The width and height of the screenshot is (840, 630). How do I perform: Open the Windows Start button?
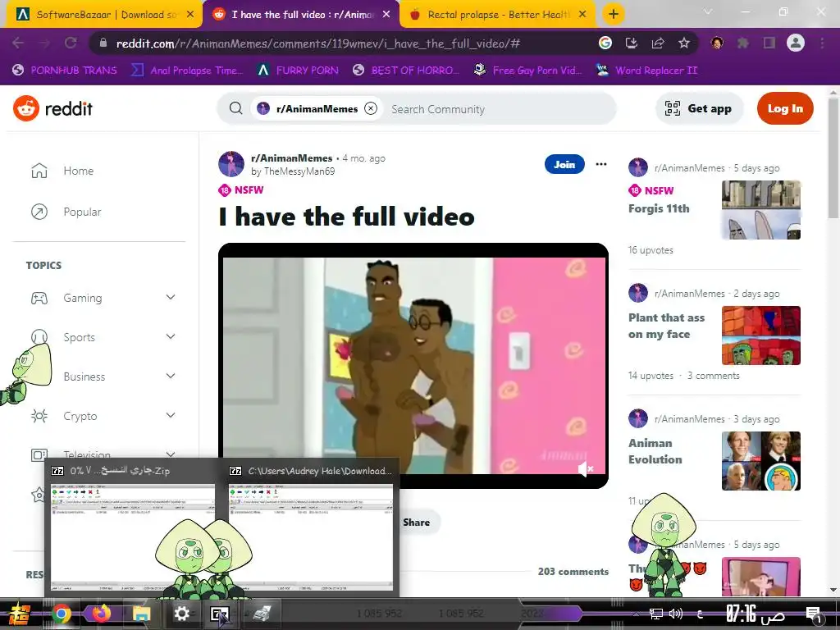(x=20, y=614)
